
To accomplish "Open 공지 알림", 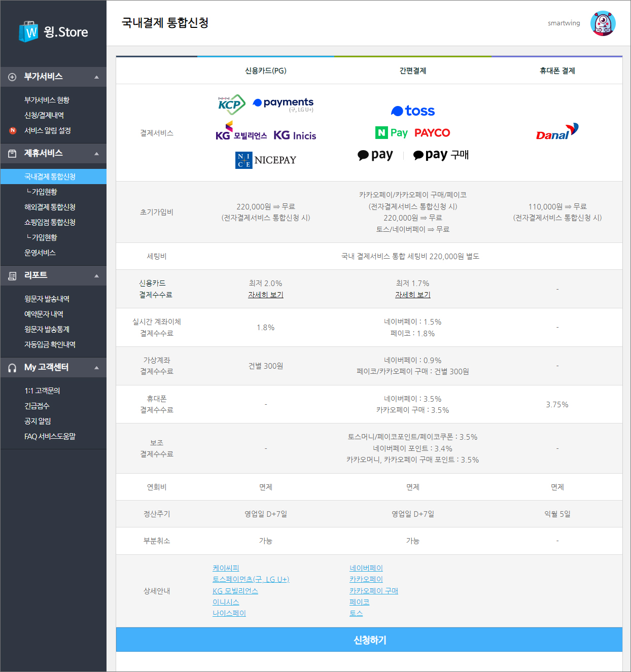I will tap(38, 421).
